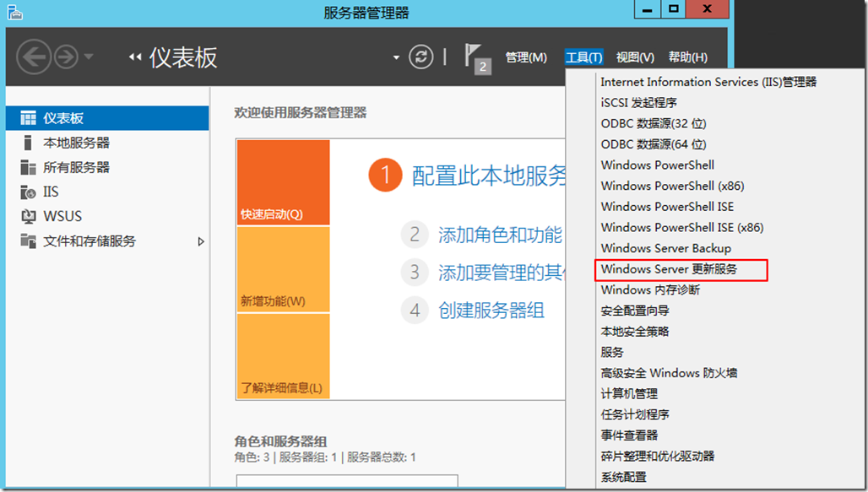The height and width of the screenshot is (492, 868).
Task: Click the 添加要管理的其他服务器 link
Action: [501, 273]
